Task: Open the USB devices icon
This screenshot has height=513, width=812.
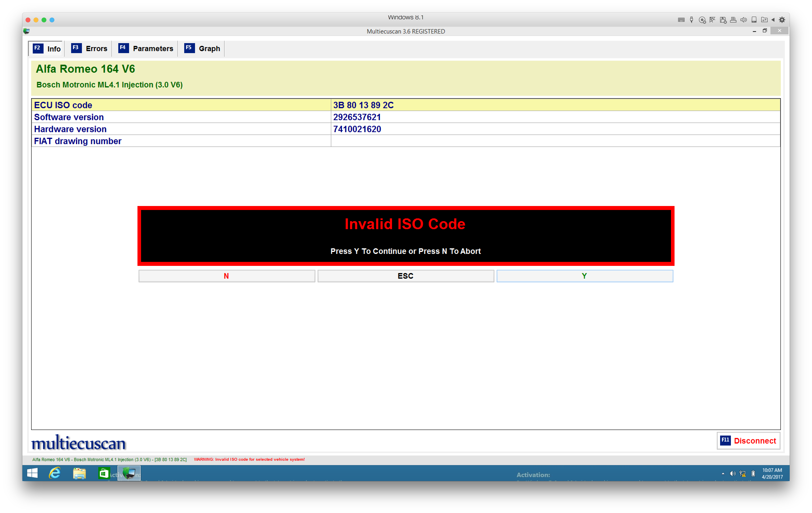Action: [x=691, y=20]
